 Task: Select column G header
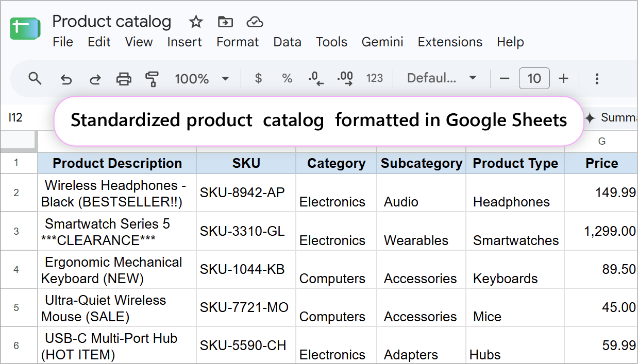point(601,141)
